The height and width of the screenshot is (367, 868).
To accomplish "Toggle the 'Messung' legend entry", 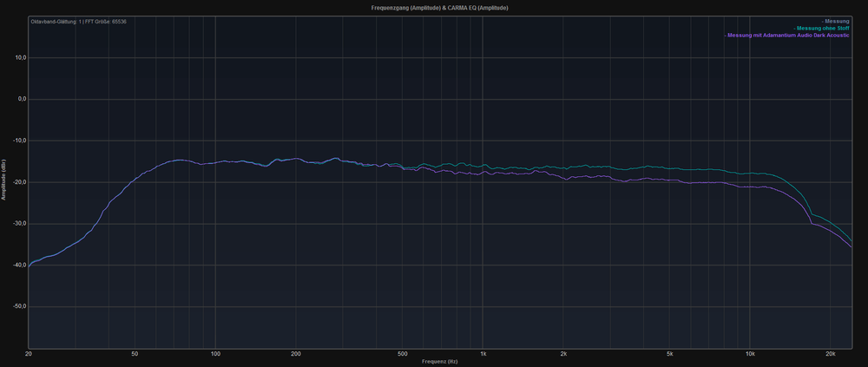I will click(x=835, y=21).
